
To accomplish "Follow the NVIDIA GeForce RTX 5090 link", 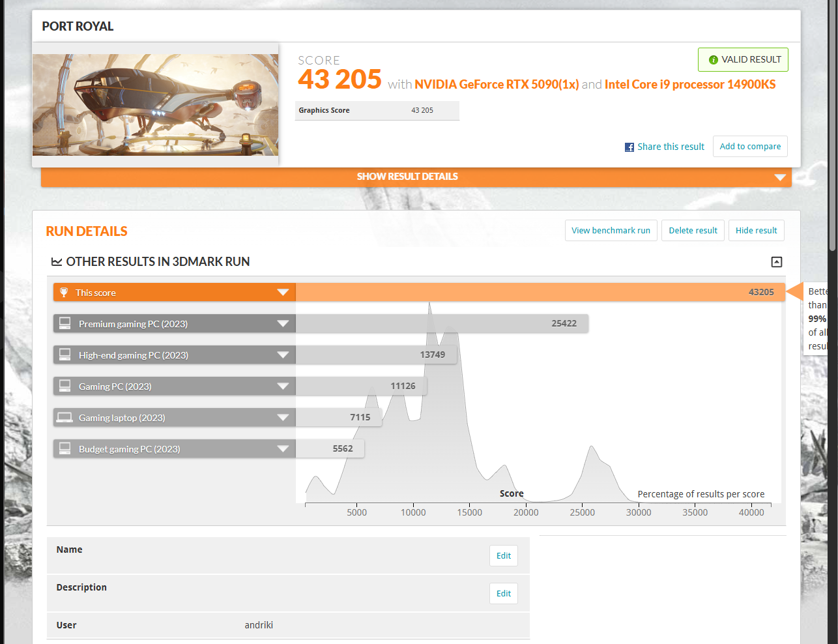I will point(497,84).
